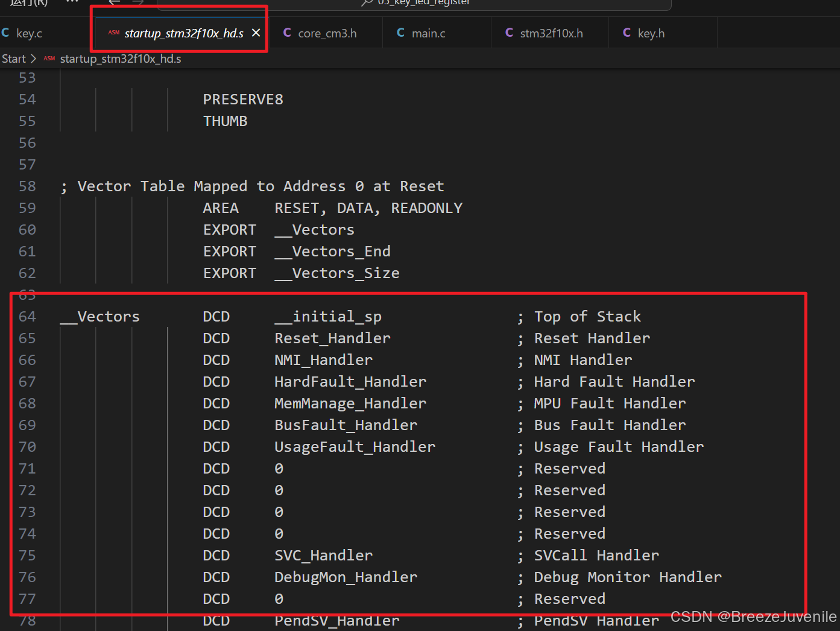The width and height of the screenshot is (840, 631).
Task: Click the THUMB directive
Action: click(225, 121)
